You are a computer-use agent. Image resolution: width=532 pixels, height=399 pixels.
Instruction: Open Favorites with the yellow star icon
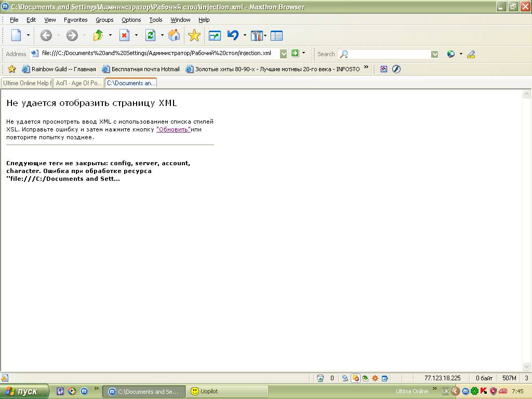[x=194, y=35]
